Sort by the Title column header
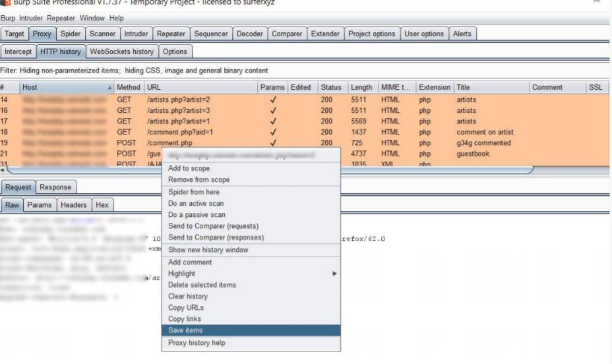The height and width of the screenshot is (364, 612). (491, 88)
